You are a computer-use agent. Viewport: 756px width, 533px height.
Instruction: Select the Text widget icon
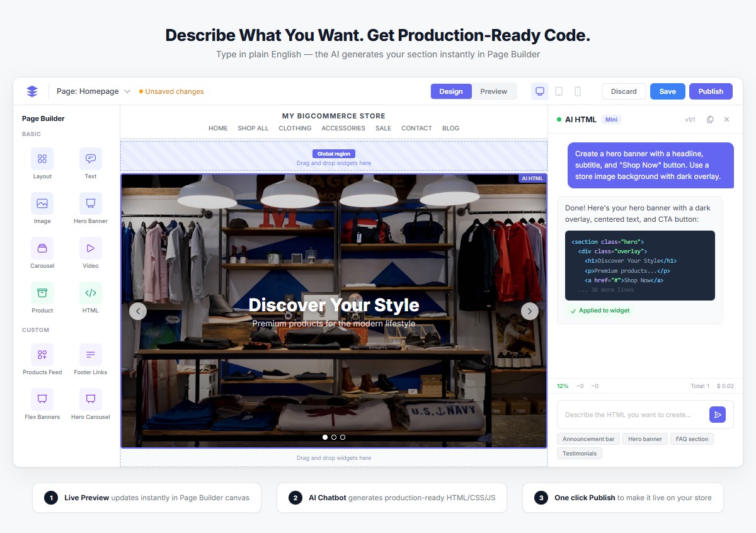coord(90,159)
